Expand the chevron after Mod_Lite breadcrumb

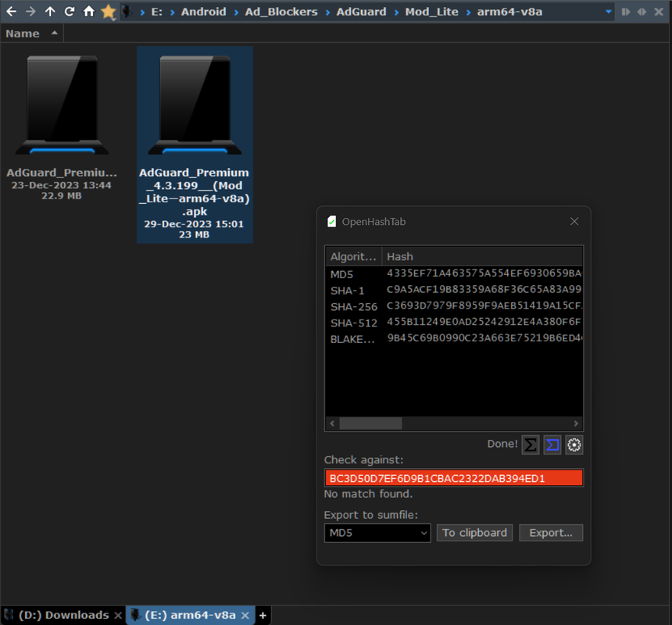coord(468,12)
